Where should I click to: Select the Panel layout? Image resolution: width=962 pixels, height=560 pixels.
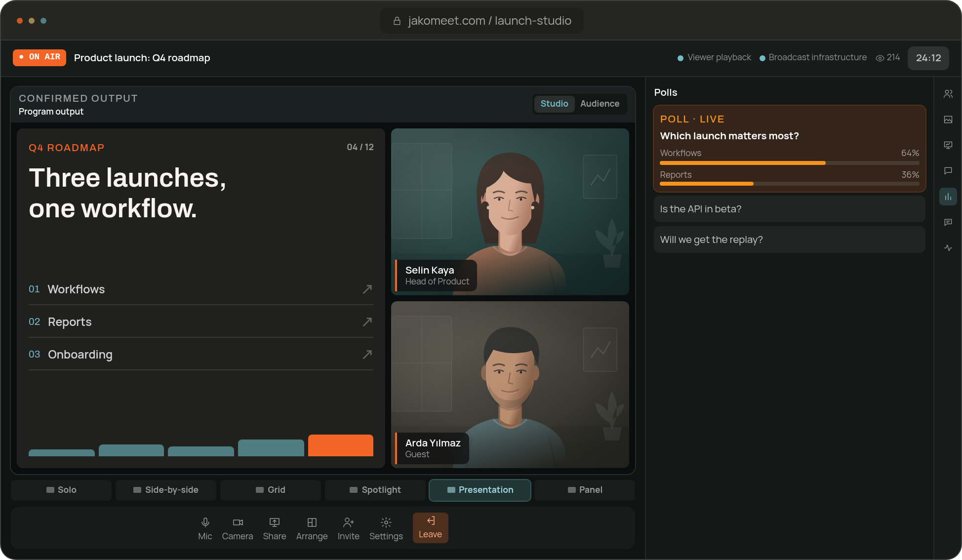[585, 490]
